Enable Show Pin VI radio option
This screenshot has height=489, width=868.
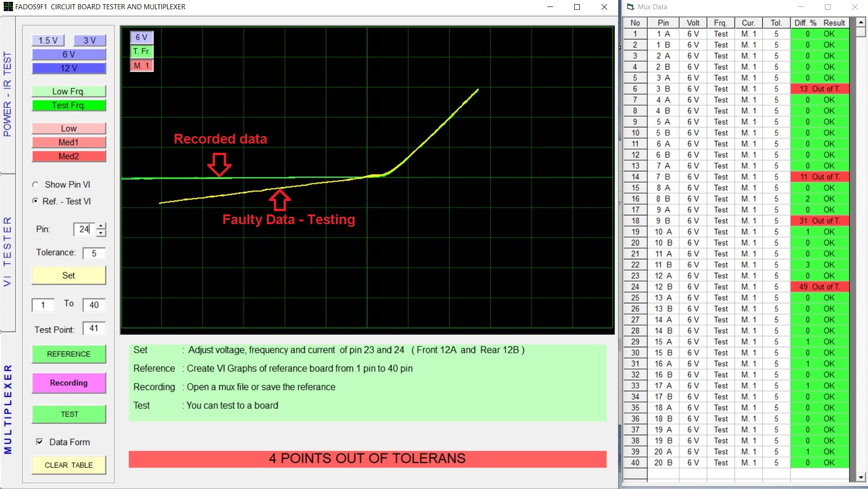pos(36,185)
